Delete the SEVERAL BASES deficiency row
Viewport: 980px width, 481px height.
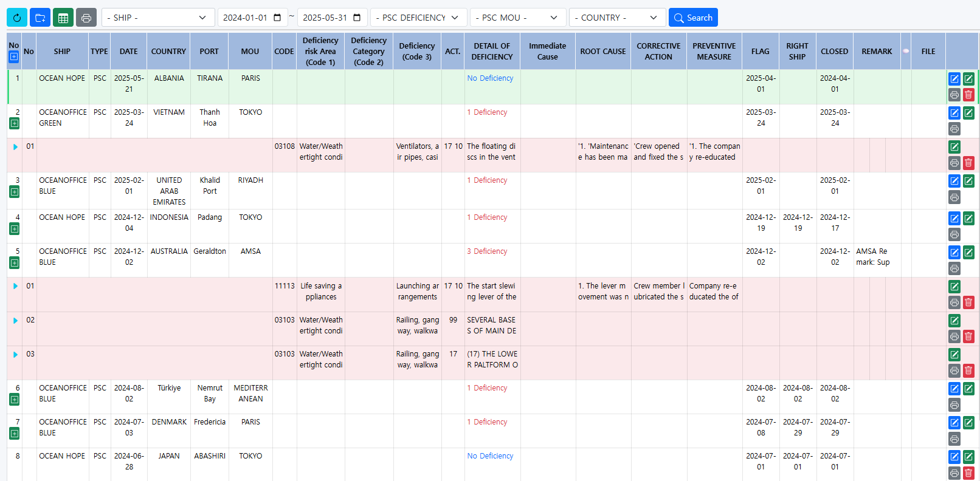click(968, 336)
